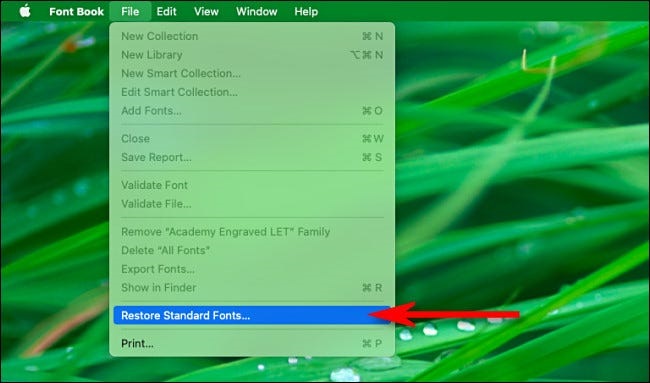
Task: Open the Help menu
Action: (x=306, y=11)
